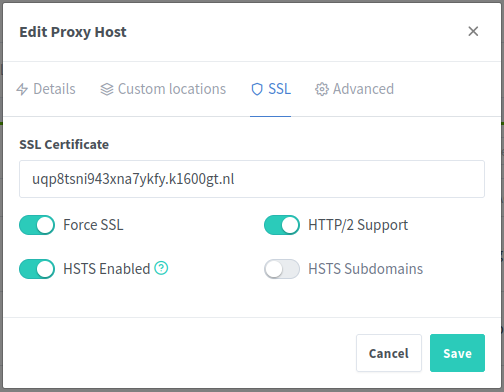
Task: Click the HTTP/2 Support label text
Action: coord(358,225)
